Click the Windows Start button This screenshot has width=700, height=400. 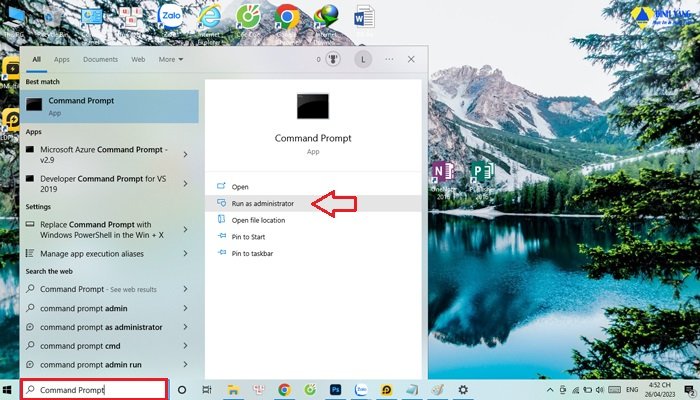(9, 389)
